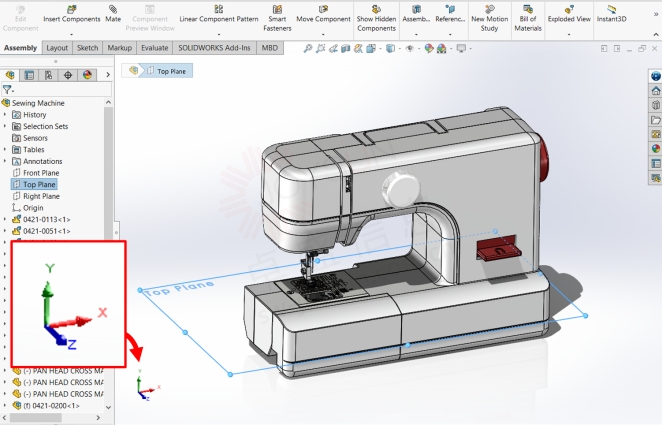Image resolution: width=663 pixels, height=426 pixels.
Task: Start a New Motion Study
Action: tap(489, 19)
